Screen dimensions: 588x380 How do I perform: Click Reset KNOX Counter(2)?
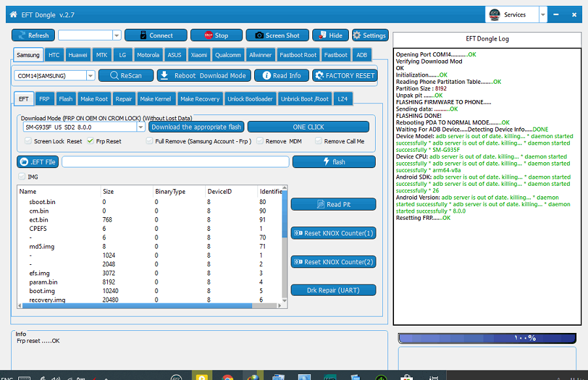click(x=333, y=262)
